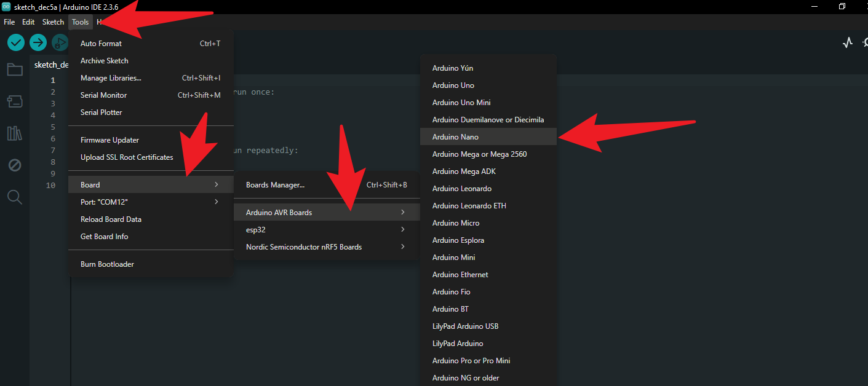This screenshot has width=868, height=386.
Task: Select Arduino Fio board
Action: [488, 292]
